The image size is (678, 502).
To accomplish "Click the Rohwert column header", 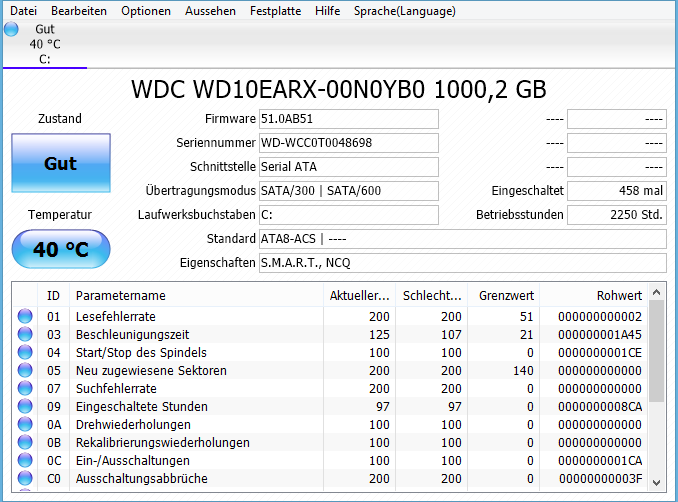I will 593,296.
